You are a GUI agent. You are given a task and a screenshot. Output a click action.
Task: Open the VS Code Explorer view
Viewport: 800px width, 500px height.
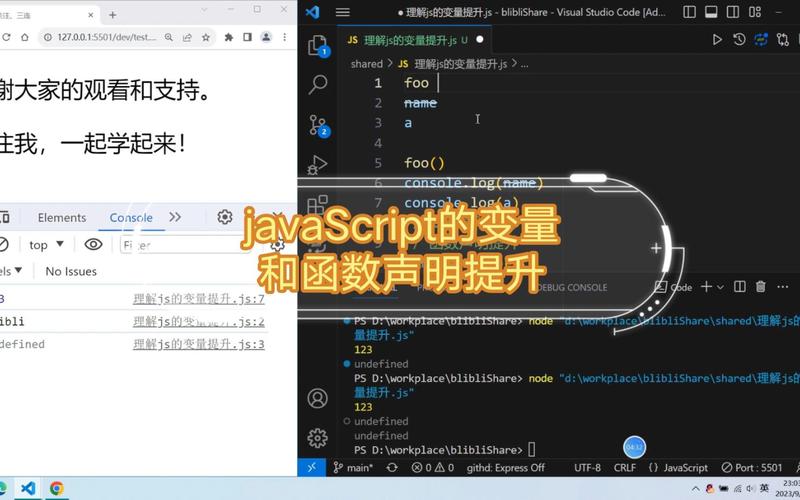pyautogui.click(x=318, y=45)
